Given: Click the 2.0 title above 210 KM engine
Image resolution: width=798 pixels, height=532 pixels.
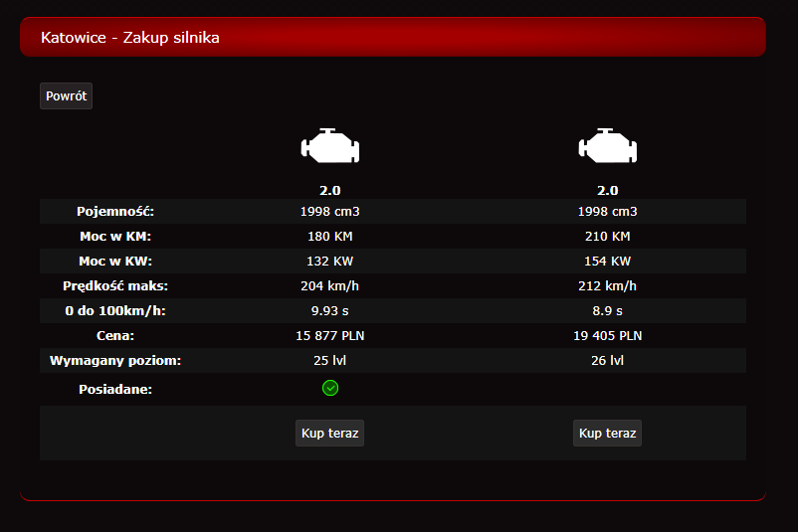Looking at the screenshot, I should (x=607, y=190).
